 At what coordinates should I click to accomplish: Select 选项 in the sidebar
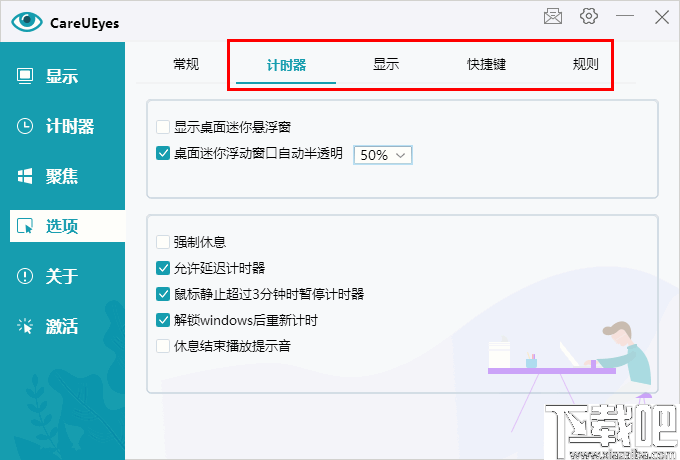pos(67,226)
